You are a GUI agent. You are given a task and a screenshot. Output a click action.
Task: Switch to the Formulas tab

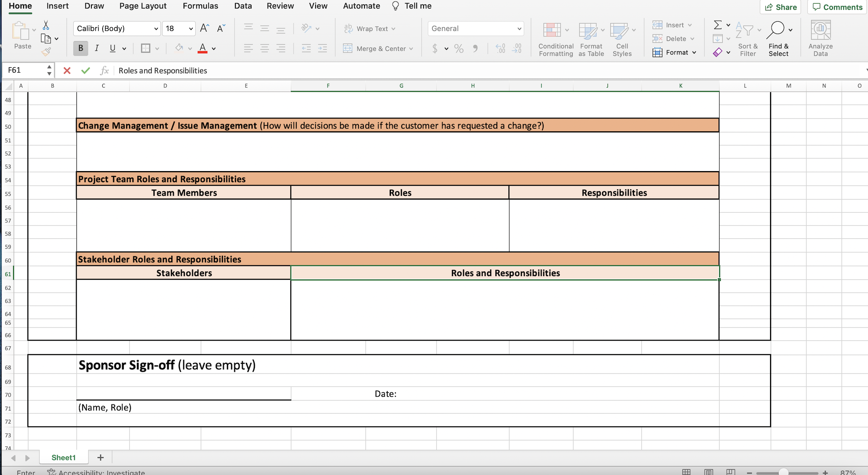200,6
